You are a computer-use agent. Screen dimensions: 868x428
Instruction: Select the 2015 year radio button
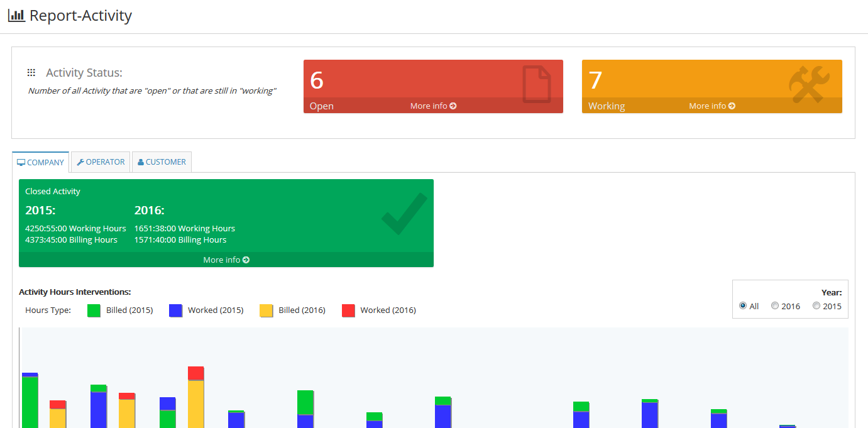point(816,305)
